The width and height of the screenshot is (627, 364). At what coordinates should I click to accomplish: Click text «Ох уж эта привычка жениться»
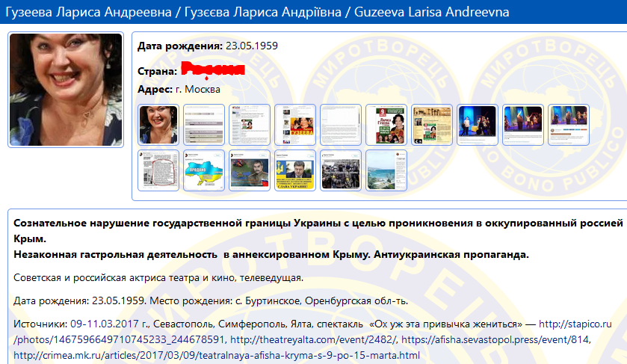coord(446,324)
